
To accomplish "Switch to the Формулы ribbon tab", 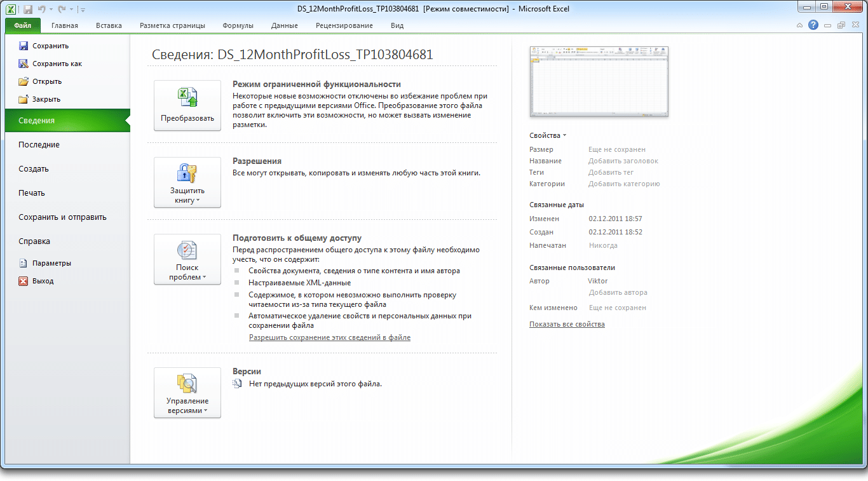I will (x=238, y=25).
